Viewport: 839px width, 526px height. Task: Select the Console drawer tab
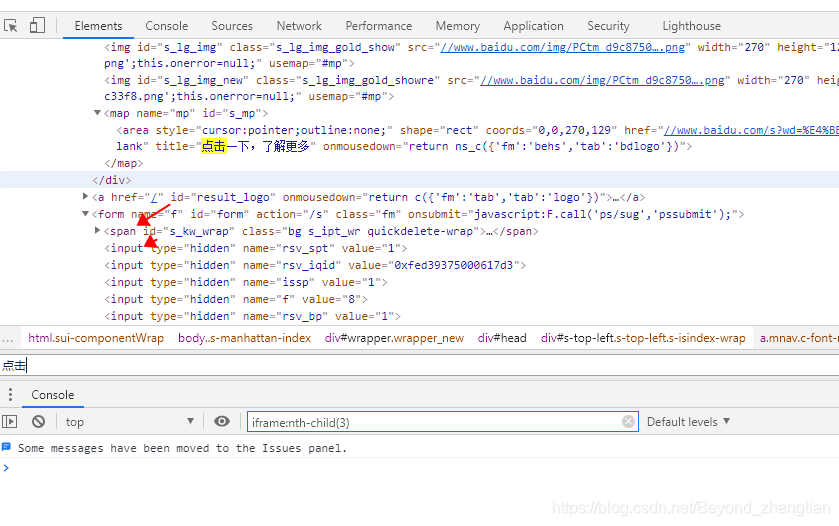tap(52, 395)
